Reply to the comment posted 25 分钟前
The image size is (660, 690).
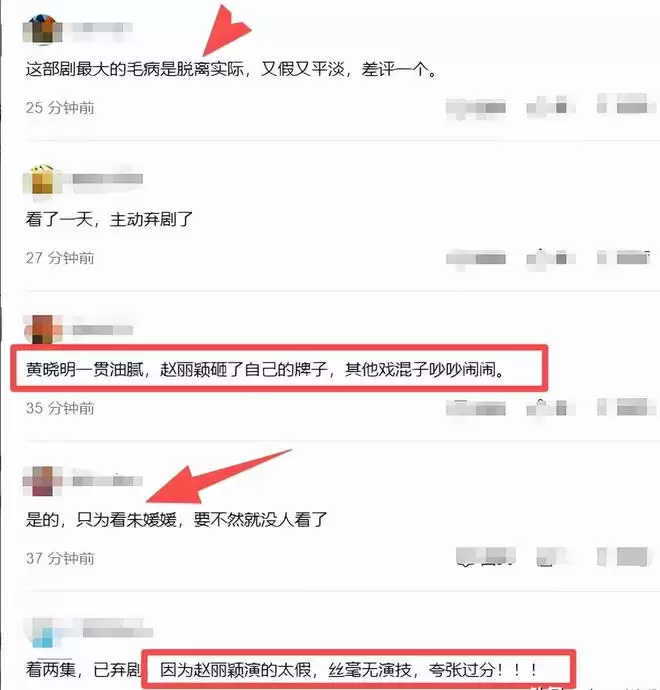[476, 108]
